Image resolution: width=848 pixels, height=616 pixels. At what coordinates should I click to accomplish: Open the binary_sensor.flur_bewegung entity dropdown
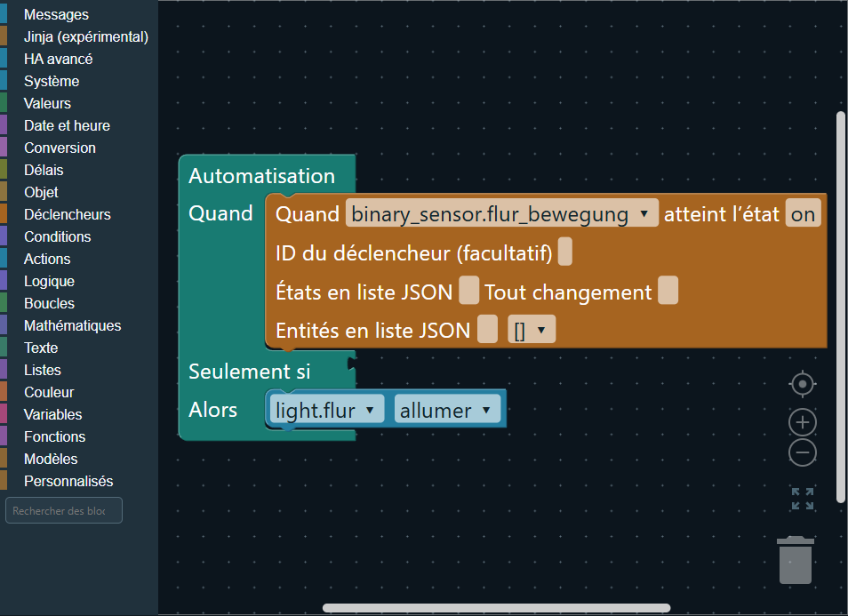click(502, 213)
